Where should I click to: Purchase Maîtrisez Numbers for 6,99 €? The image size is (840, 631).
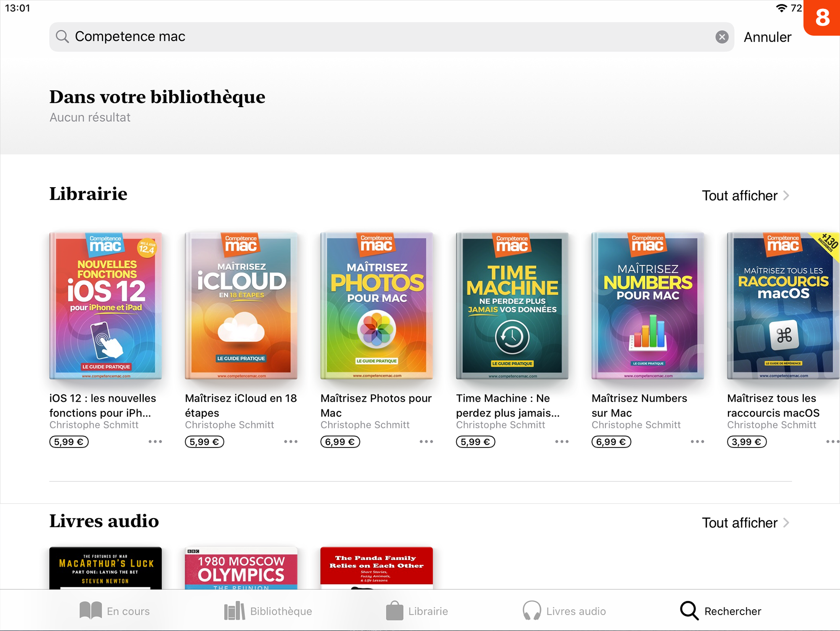611,442
